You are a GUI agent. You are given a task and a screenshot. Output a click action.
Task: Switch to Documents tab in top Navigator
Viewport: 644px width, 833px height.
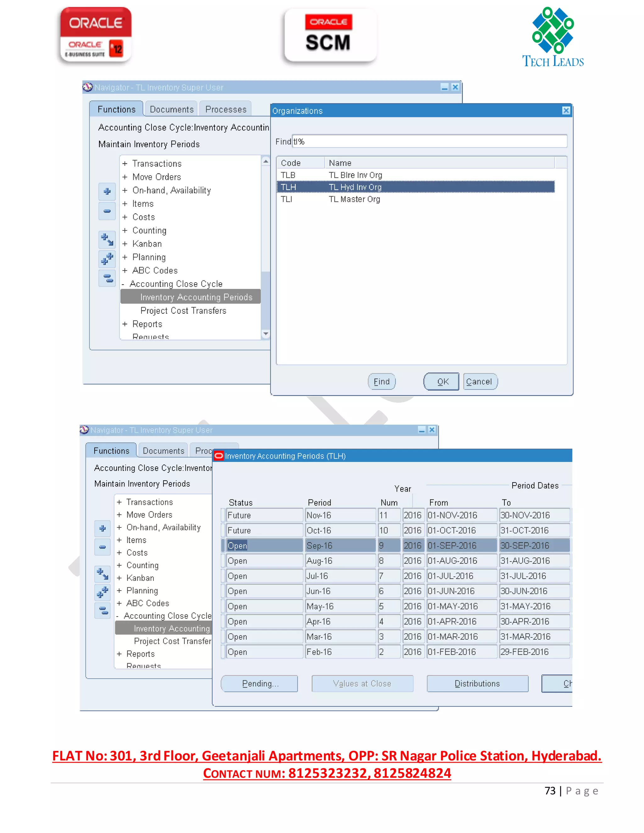click(171, 109)
